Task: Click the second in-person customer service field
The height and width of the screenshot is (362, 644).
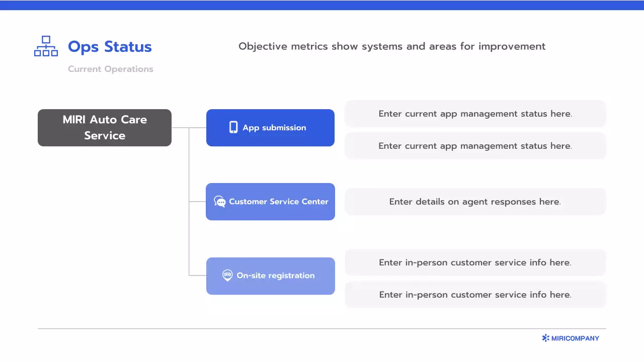Action: [475, 295]
